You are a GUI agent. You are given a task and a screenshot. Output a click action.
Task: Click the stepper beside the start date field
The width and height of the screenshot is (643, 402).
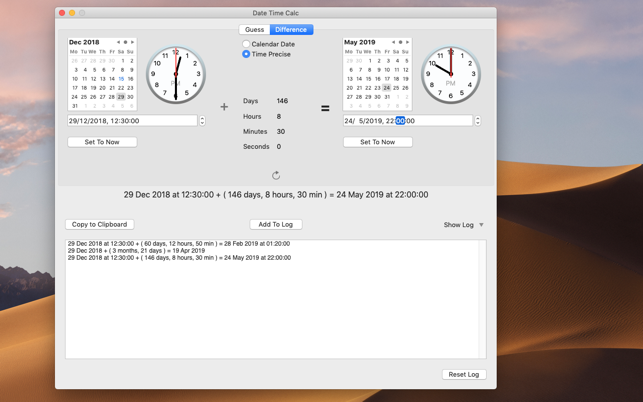pyautogui.click(x=202, y=121)
